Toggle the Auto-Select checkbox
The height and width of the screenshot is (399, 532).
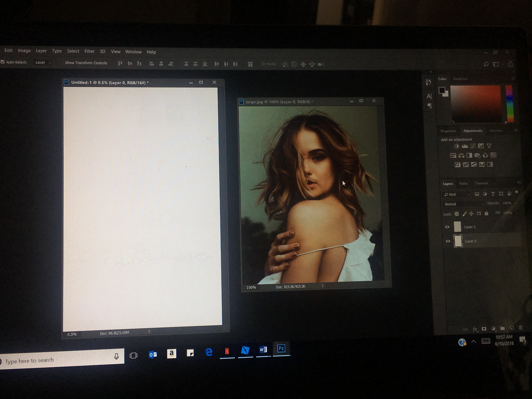pyautogui.click(x=3, y=62)
